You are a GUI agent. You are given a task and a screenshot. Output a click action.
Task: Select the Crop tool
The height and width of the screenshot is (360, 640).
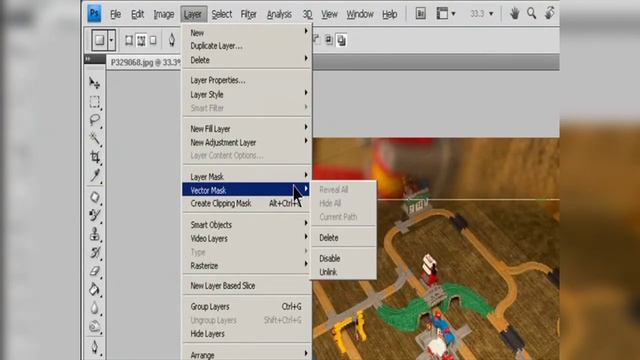click(x=95, y=157)
